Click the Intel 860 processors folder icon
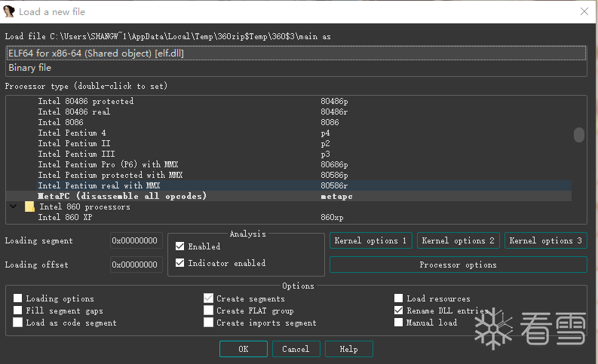The image size is (598, 364). point(29,206)
